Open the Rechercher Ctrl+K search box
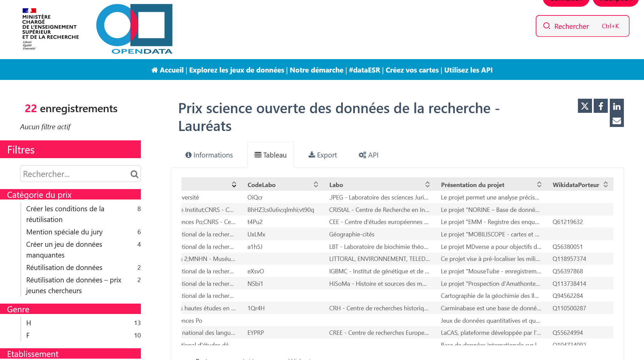Screen dimensions: 644x360 [x=582, y=26]
